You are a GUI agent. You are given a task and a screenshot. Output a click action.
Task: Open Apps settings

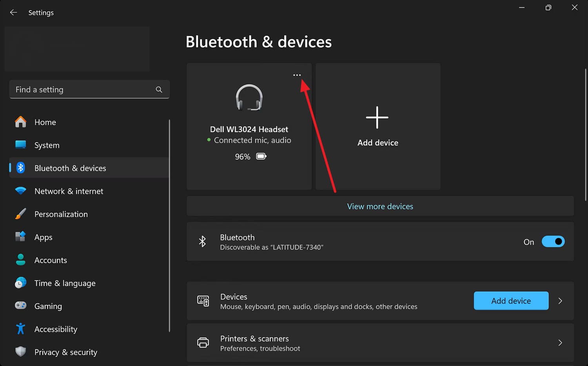[x=89, y=237]
